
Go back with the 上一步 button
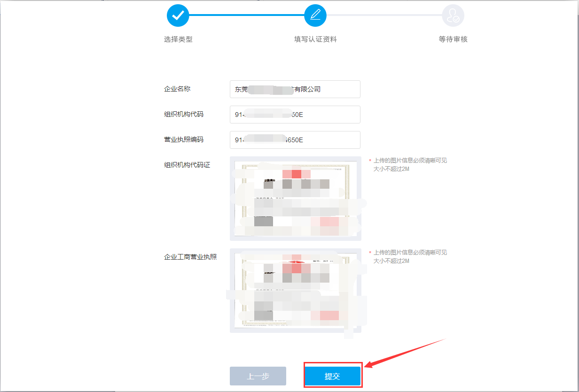pyautogui.click(x=258, y=376)
